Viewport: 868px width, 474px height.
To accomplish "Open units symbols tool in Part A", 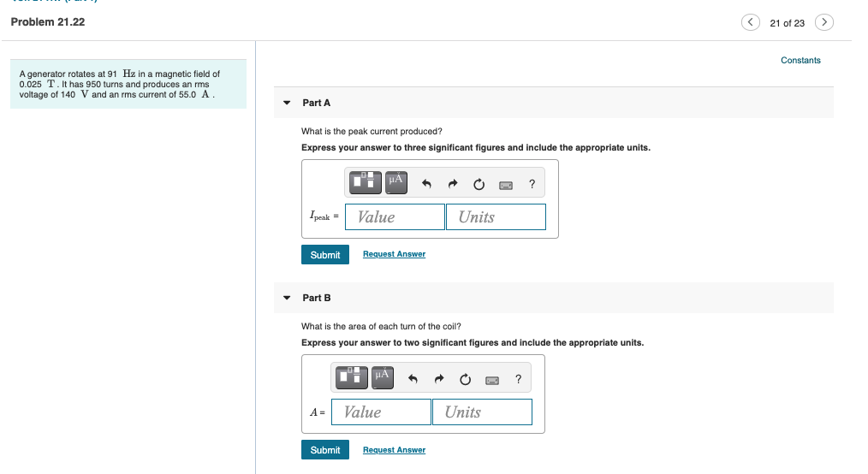I will (x=395, y=182).
